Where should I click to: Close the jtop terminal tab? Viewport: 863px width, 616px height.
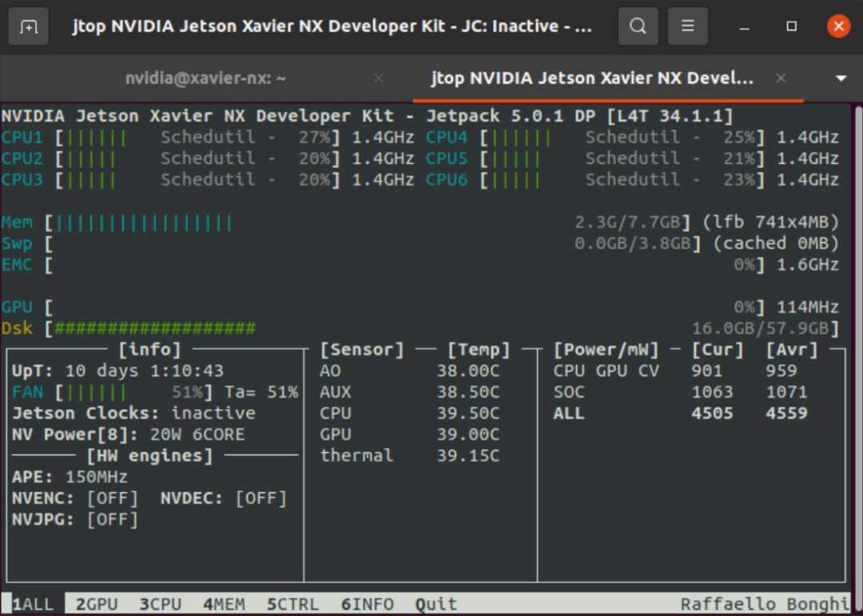click(781, 78)
